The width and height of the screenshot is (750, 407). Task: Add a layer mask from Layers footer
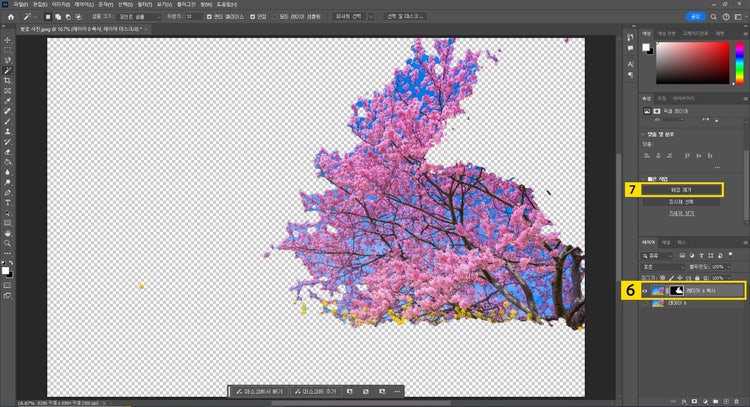[694, 401]
